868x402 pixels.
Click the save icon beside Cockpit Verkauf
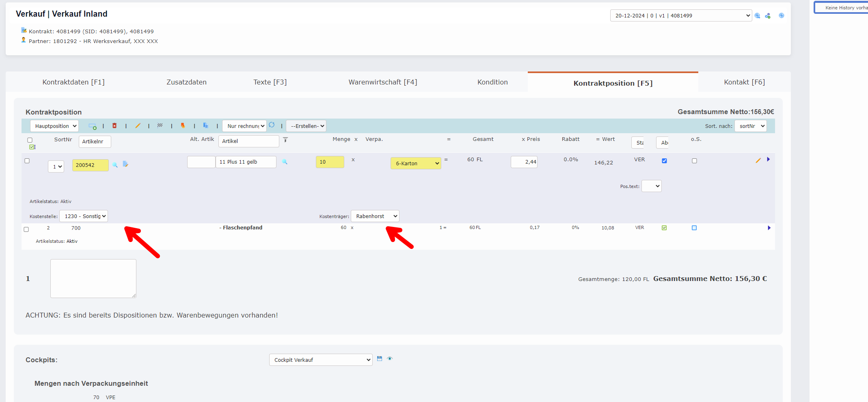(380, 359)
